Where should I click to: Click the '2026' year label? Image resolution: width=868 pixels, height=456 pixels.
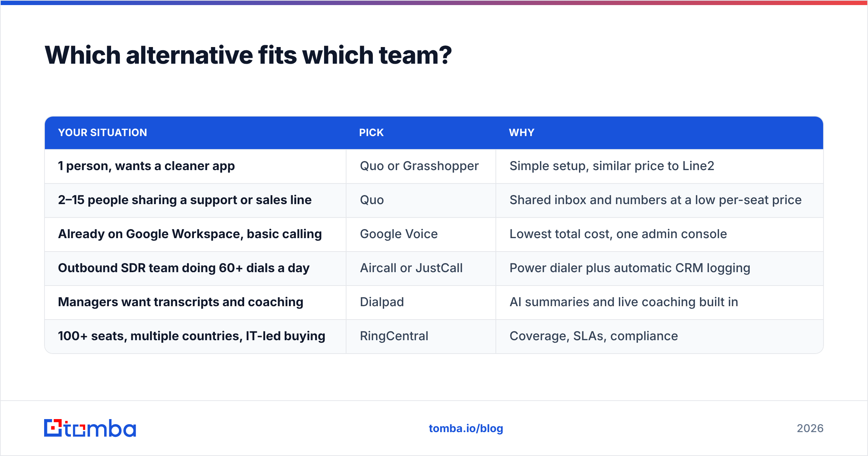click(810, 428)
